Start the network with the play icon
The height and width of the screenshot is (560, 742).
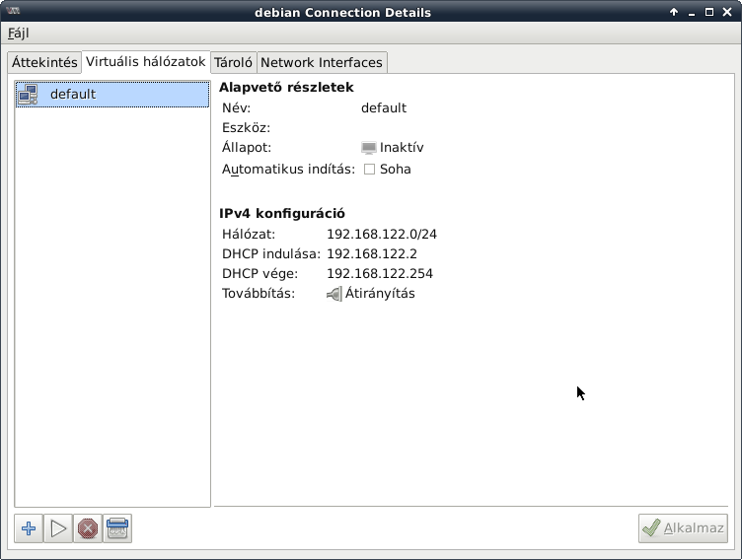[x=58, y=528]
